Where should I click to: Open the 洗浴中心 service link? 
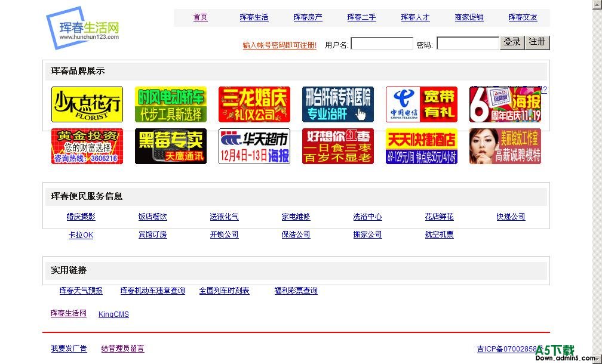(368, 217)
